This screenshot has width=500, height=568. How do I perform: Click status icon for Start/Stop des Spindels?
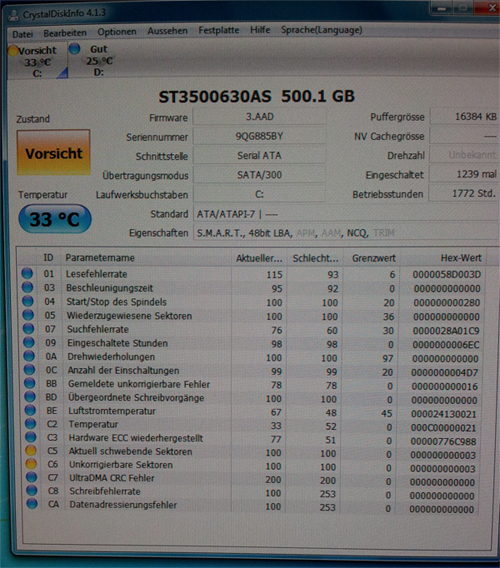click(x=28, y=301)
